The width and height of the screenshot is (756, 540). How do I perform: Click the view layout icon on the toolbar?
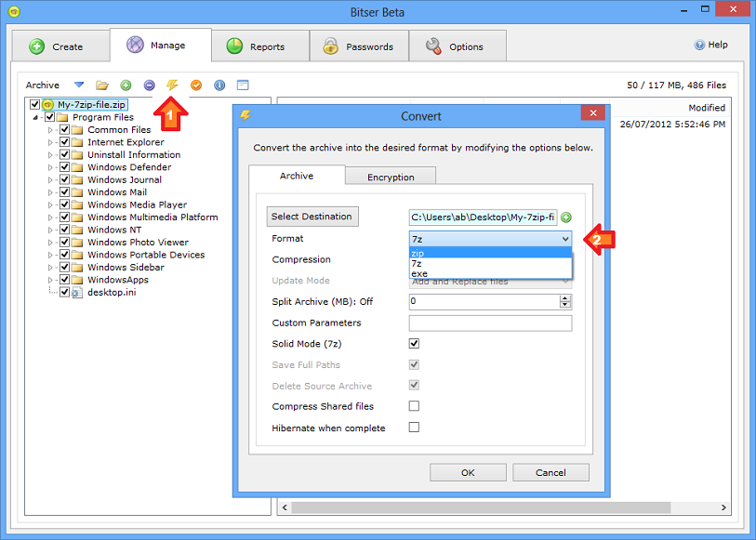(x=243, y=85)
